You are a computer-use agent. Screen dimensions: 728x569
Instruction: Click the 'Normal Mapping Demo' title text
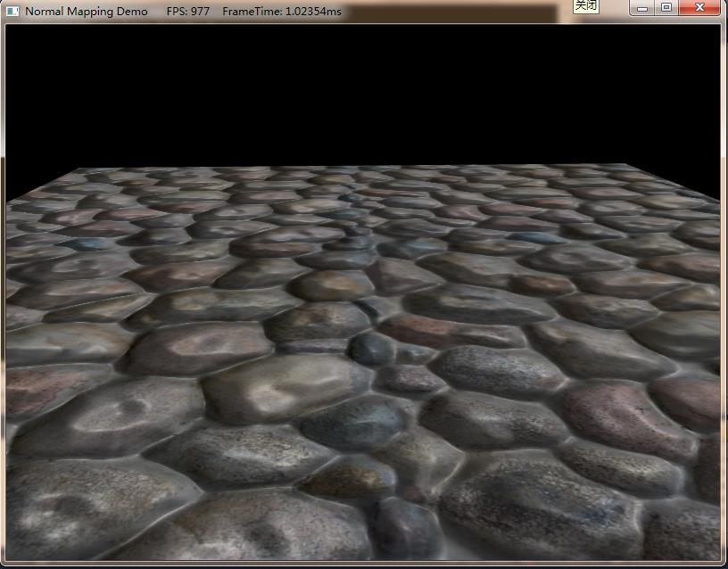87,12
